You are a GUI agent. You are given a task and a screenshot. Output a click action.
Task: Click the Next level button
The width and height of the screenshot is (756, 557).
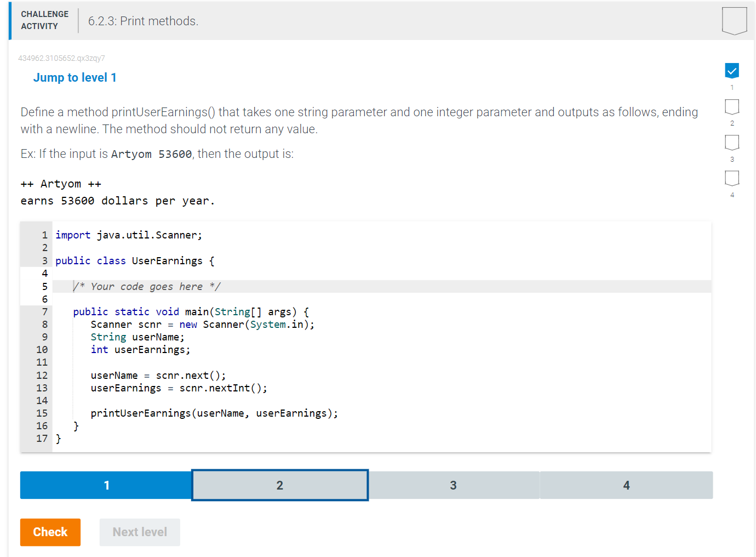pyautogui.click(x=140, y=532)
